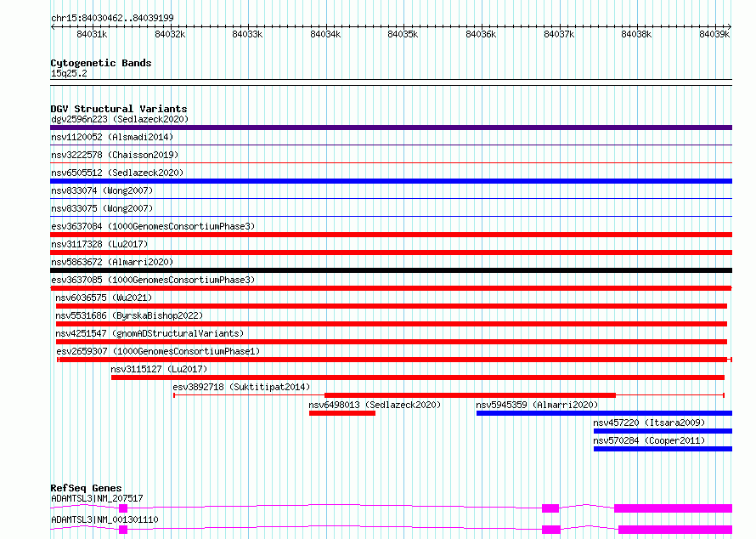This screenshot has height=539, width=756.
Task: Click nsv4251547 (gnomADStructuralVariants) label
Action: [x=150, y=333]
